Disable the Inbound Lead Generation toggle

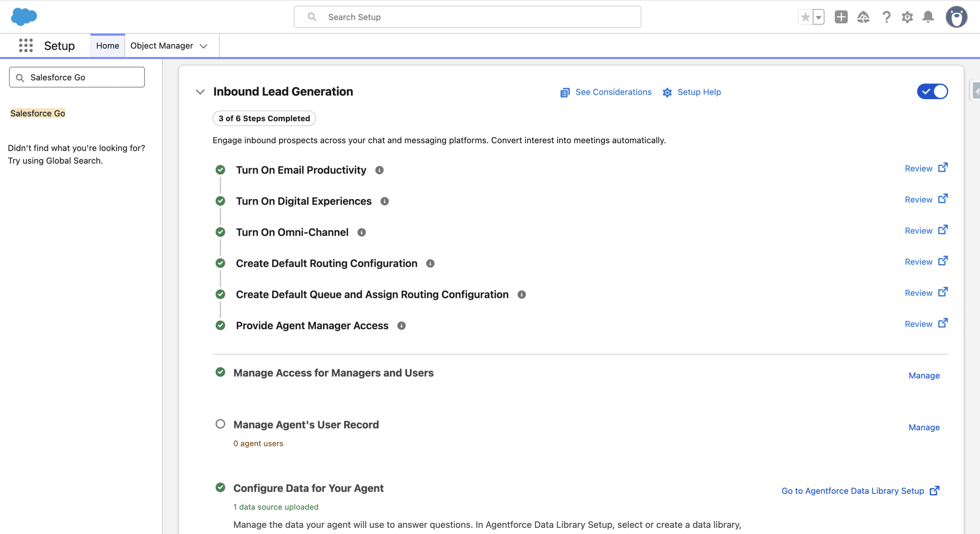click(932, 91)
